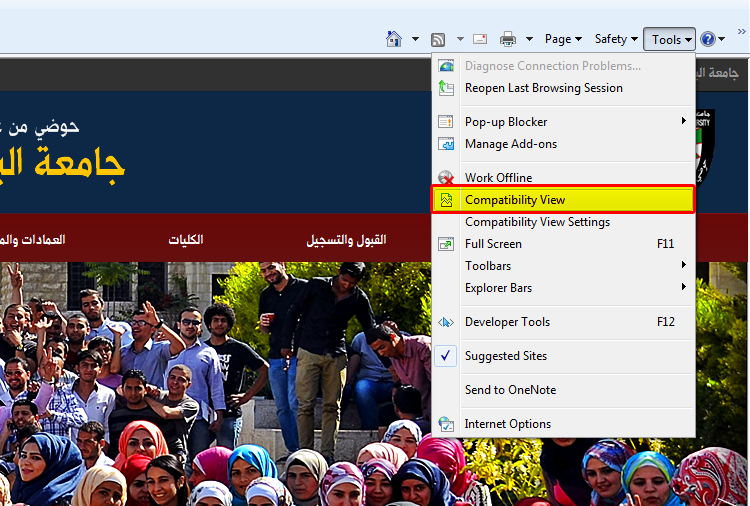The image size is (750, 506).
Task: Click the Work Offline globe icon
Action: click(x=446, y=178)
